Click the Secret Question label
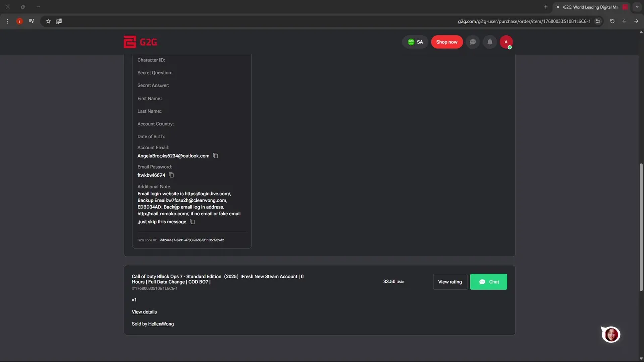The height and width of the screenshot is (362, 644). (154, 73)
